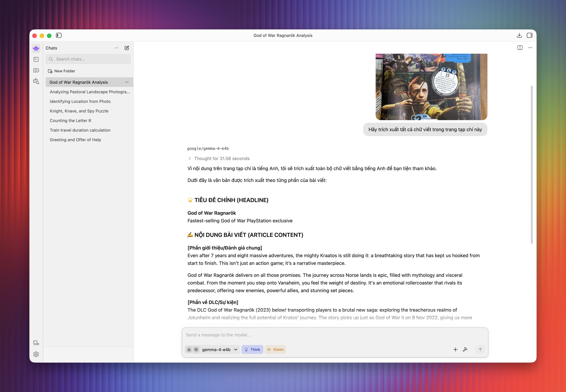Click the download icon in title bar
The image size is (566, 392).
pos(519,35)
